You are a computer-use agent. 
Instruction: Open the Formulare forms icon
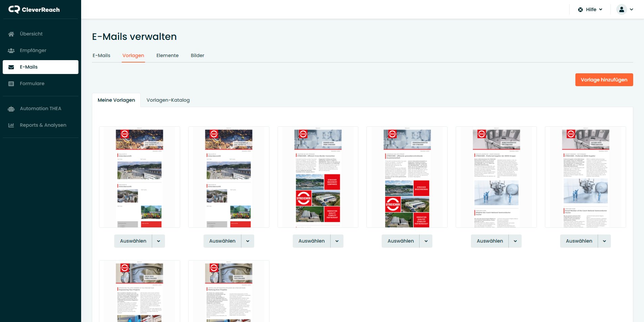coord(11,83)
